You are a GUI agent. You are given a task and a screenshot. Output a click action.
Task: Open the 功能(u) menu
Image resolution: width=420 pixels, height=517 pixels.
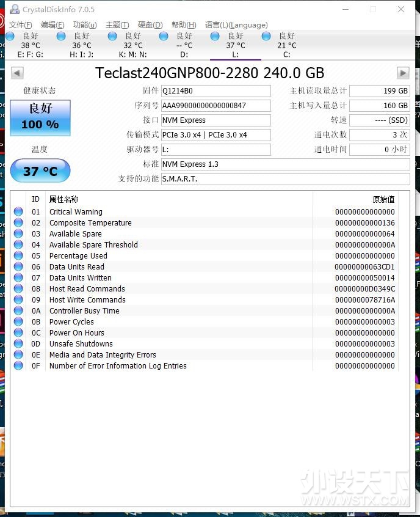(x=85, y=25)
